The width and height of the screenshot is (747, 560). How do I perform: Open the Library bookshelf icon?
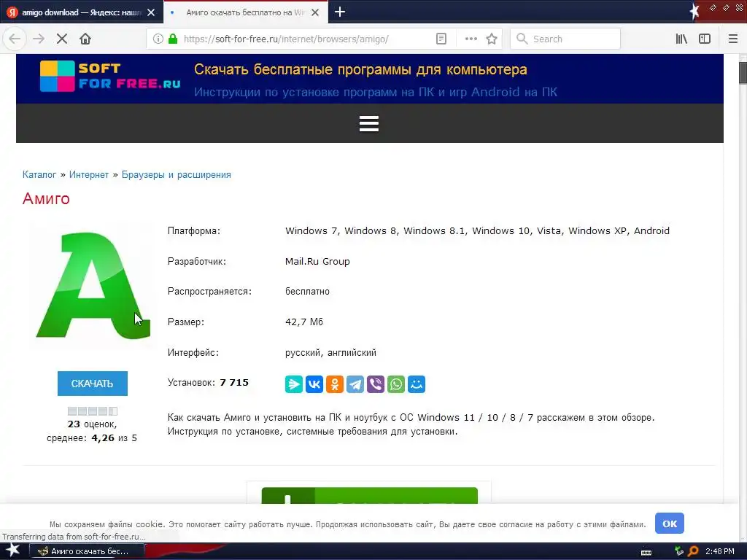(x=681, y=39)
